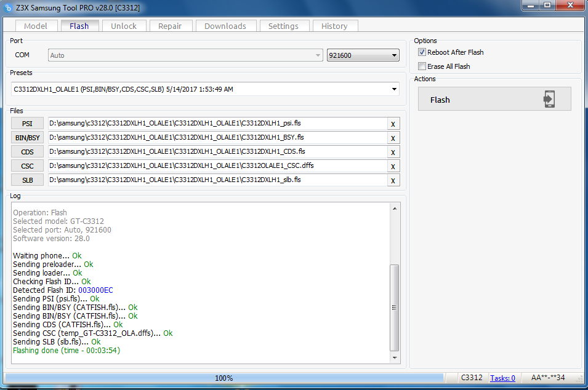Click the Software version: 28.0 line
The height and width of the screenshot is (390, 588).
(51, 238)
